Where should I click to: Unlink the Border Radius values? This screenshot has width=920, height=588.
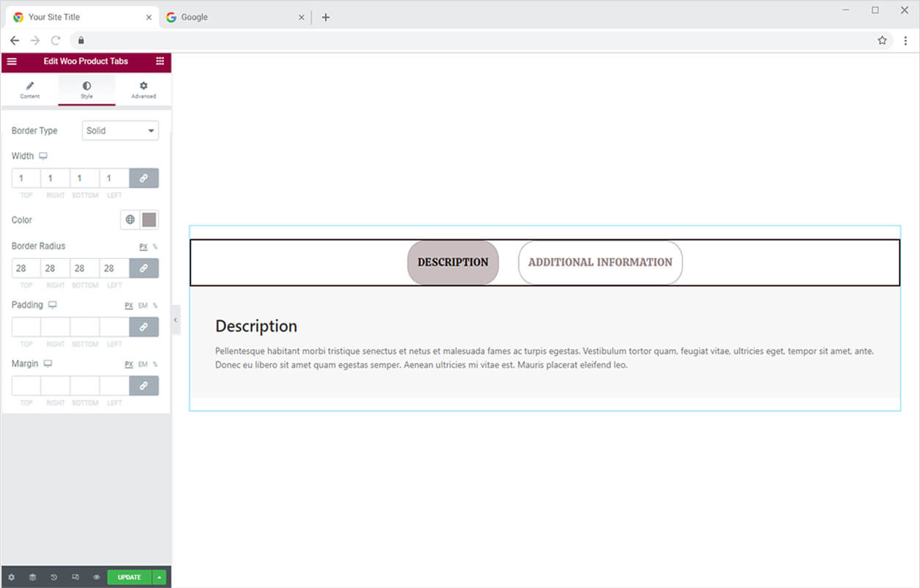143,268
